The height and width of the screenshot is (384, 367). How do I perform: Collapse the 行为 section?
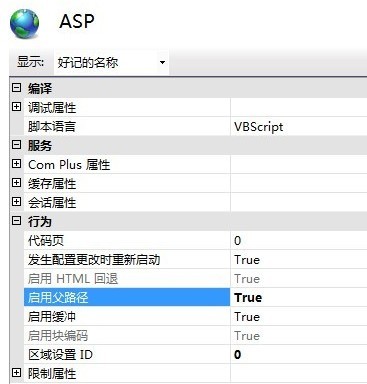click(16, 221)
